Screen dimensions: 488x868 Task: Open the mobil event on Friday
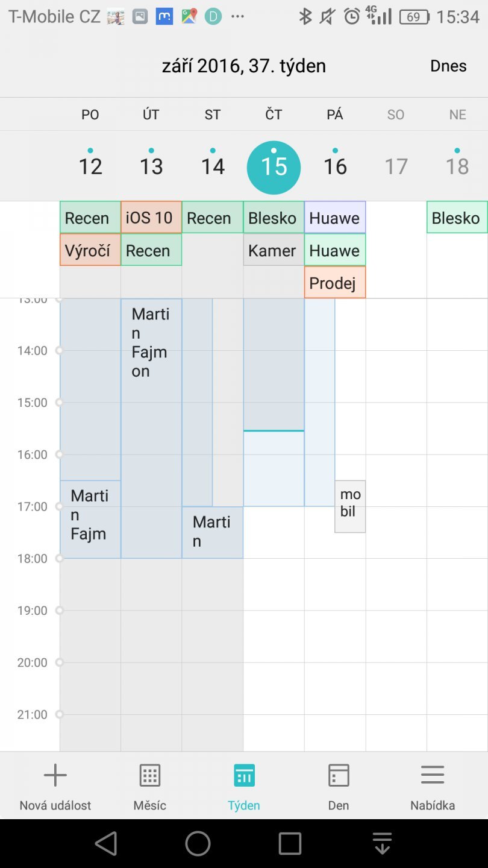350,506
